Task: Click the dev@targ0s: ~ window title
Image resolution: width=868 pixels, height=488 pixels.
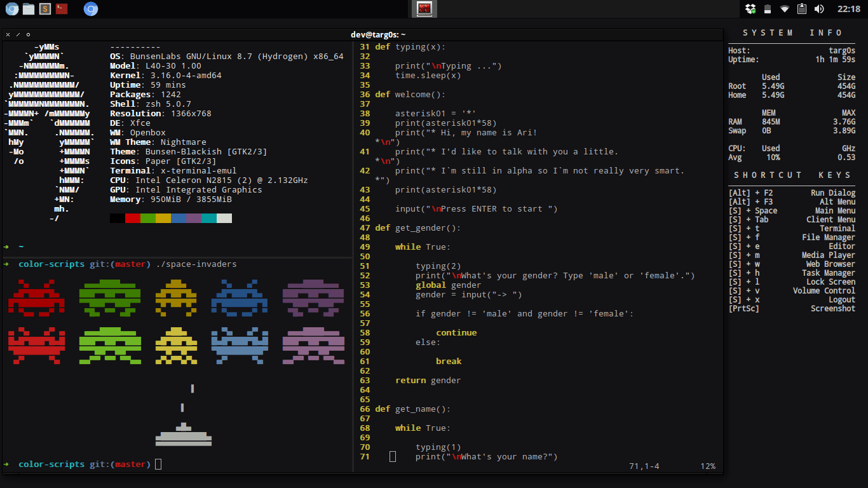Action: coord(378,35)
